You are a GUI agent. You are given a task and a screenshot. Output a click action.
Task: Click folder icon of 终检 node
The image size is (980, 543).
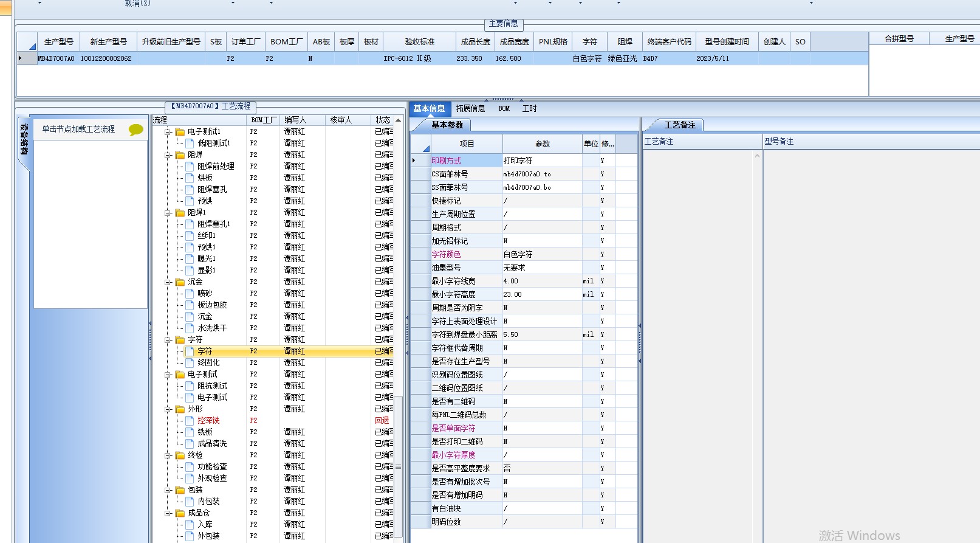coord(180,455)
